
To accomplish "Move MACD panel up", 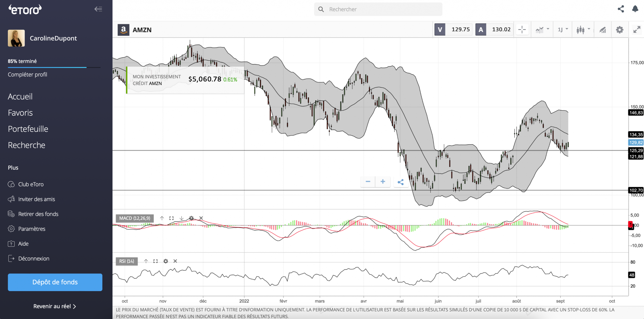I will [x=162, y=218].
